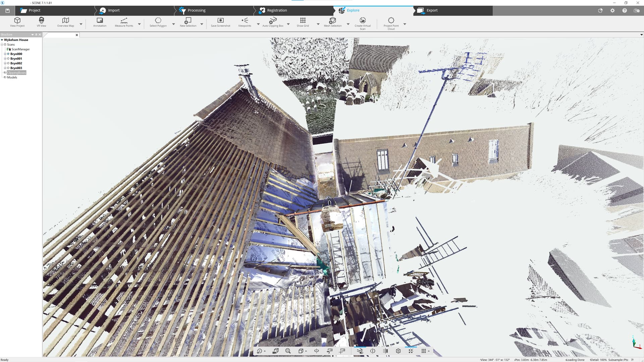This screenshot has height=362, width=644.
Task: Open the Export ribbon tab
Action: [432, 10]
